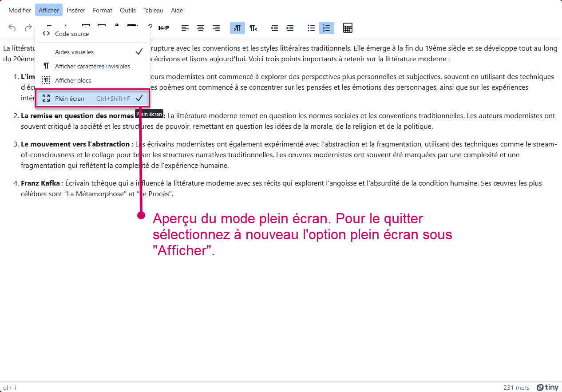This screenshot has width=562, height=392.
Task: Toggle right-to-left text direction
Action: (253, 28)
